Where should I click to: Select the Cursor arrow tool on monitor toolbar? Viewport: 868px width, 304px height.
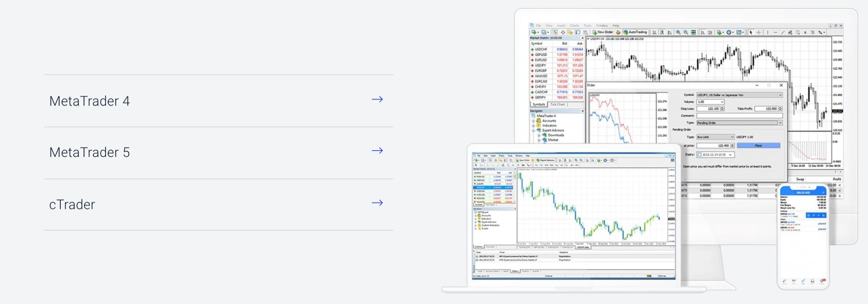coord(751,32)
